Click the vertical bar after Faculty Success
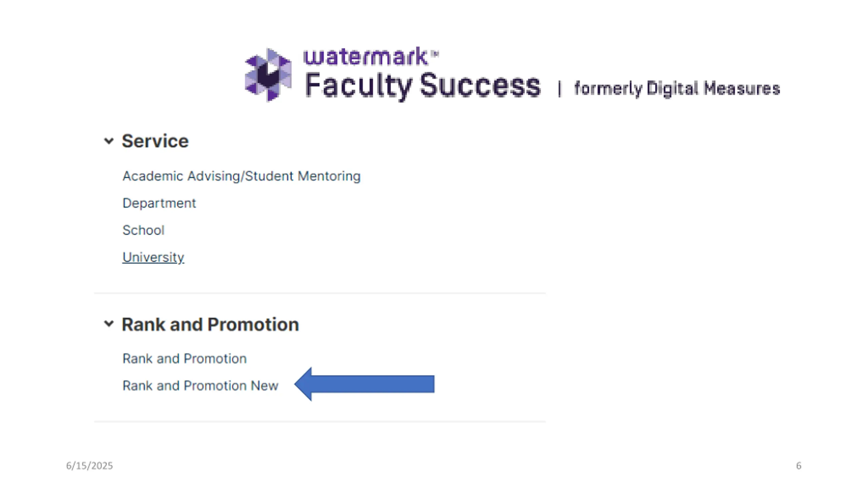The width and height of the screenshot is (868, 488). [559, 89]
